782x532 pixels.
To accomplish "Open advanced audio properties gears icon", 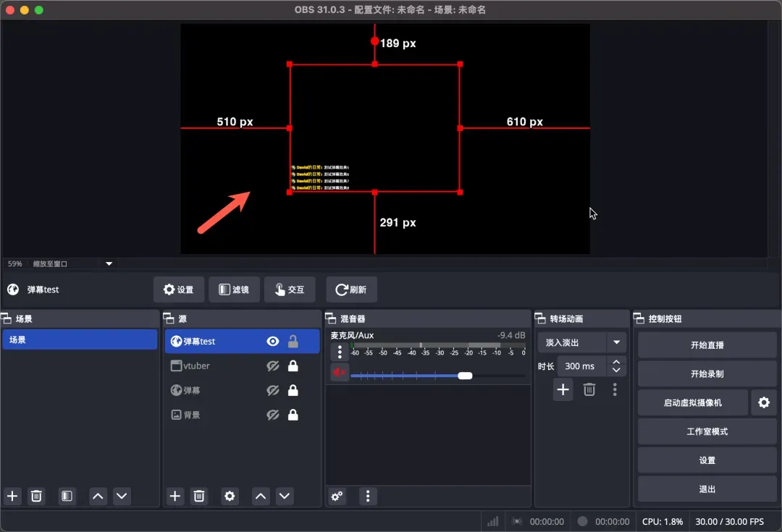I will (337, 496).
